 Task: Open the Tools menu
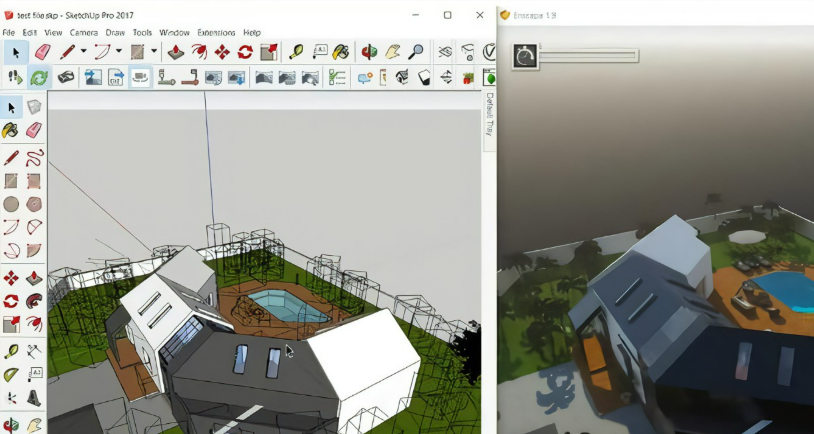pyautogui.click(x=142, y=32)
